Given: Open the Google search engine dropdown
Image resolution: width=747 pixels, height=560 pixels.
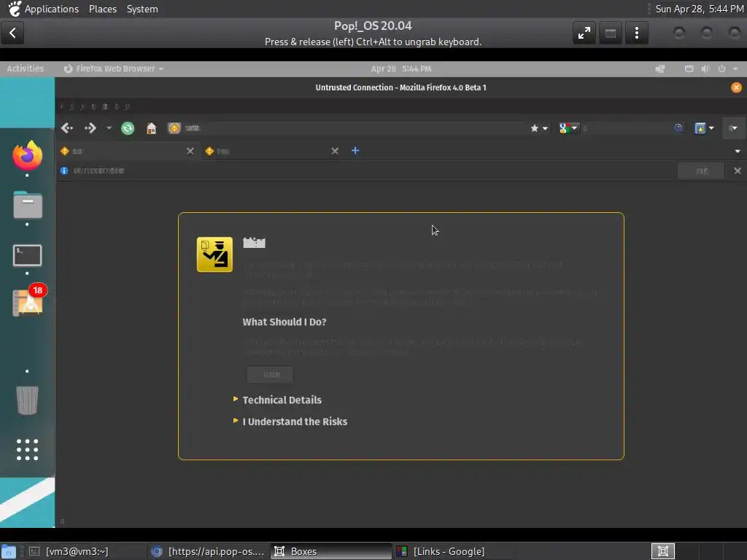Looking at the screenshot, I should [x=568, y=128].
